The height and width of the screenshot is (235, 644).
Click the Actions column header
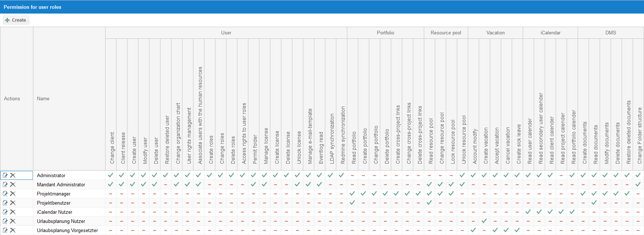16,99
